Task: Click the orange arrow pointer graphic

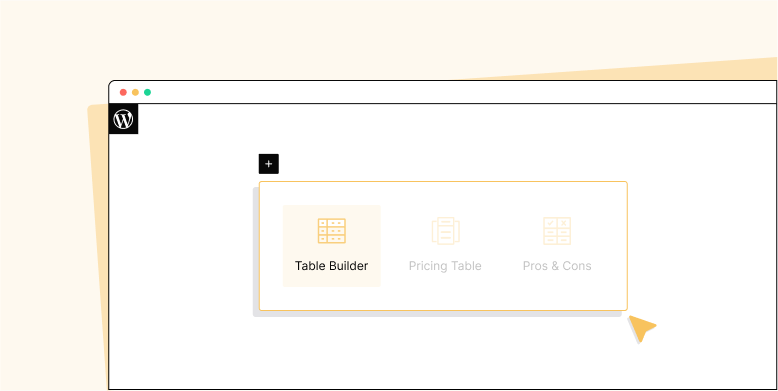Action: pos(642,327)
